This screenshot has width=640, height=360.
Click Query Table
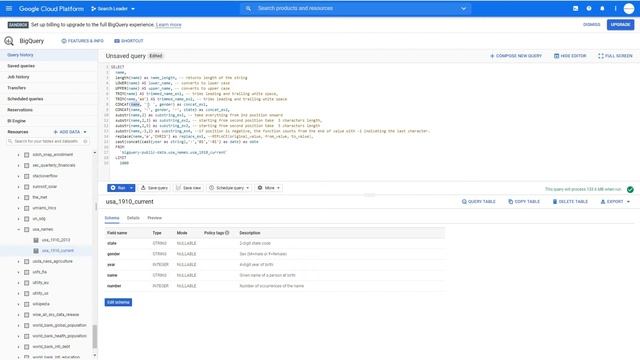tap(478, 202)
